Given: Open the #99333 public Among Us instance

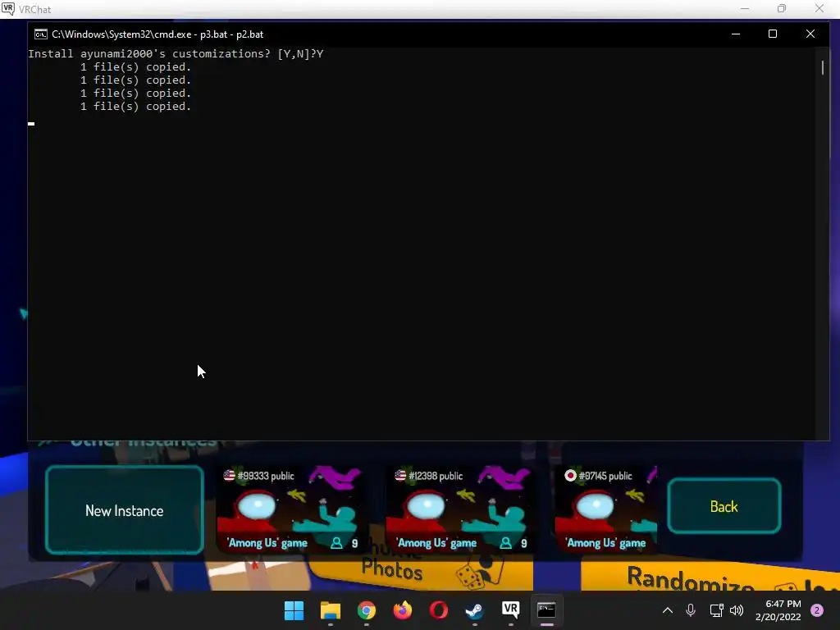Looking at the screenshot, I should (x=290, y=509).
